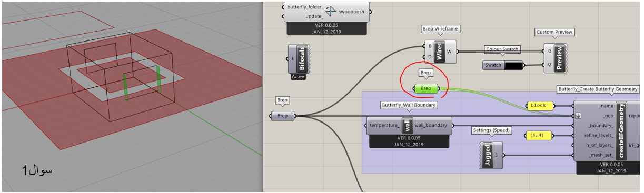Click the 'Colour Swatch' label
The width and height of the screenshot is (644, 193).
502,49
